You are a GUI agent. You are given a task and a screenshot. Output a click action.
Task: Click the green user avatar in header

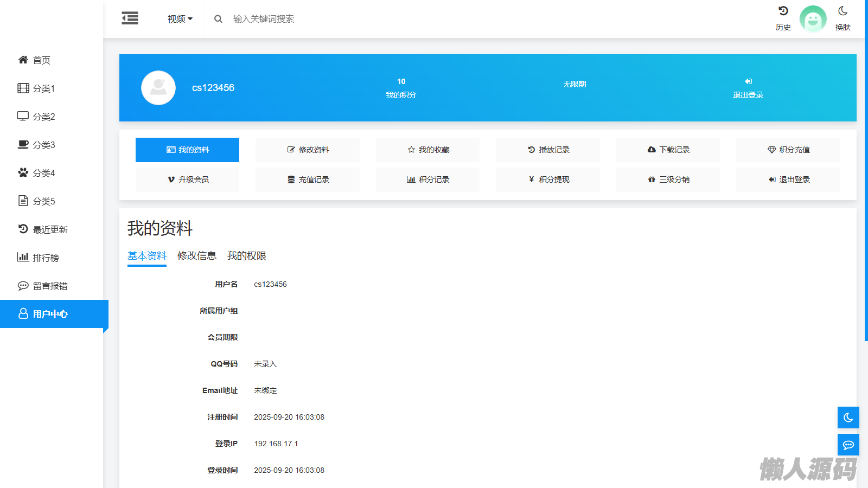pos(813,19)
